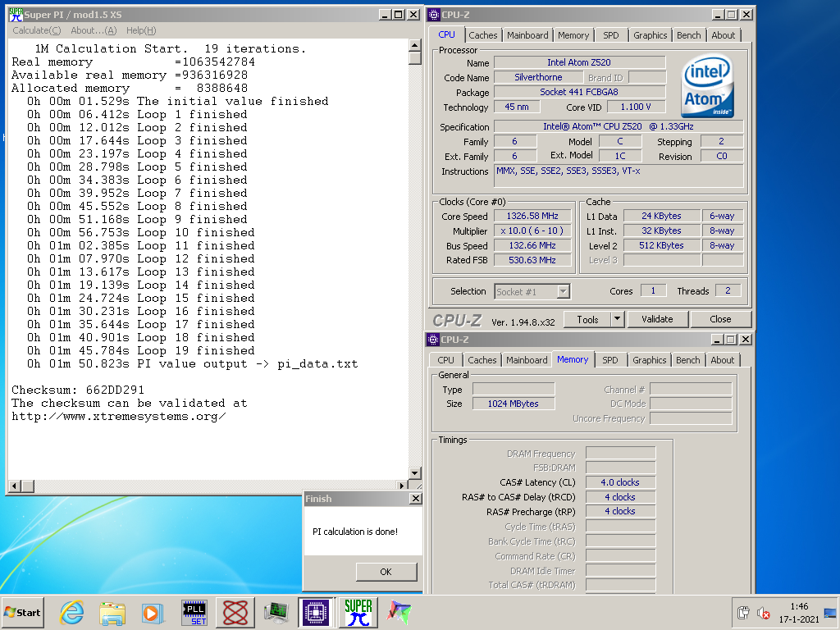
Task: Click Super PI vertical scrollbar up arrow
Action: click(414, 45)
